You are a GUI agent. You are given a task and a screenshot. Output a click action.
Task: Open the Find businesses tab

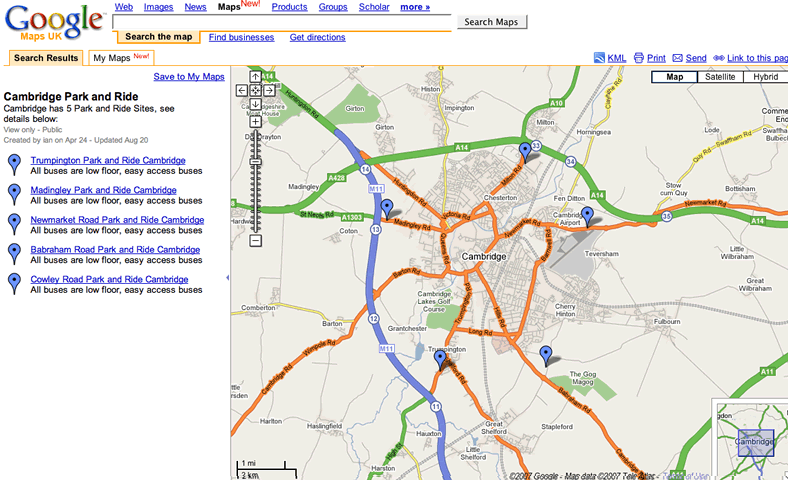[x=241, y=37]
